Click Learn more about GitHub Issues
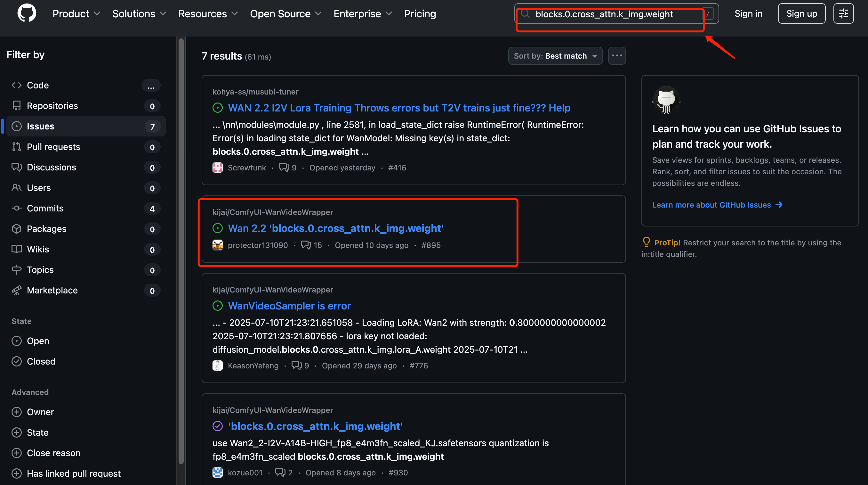Viewport: 868px width, 485px height. [717, 205]
